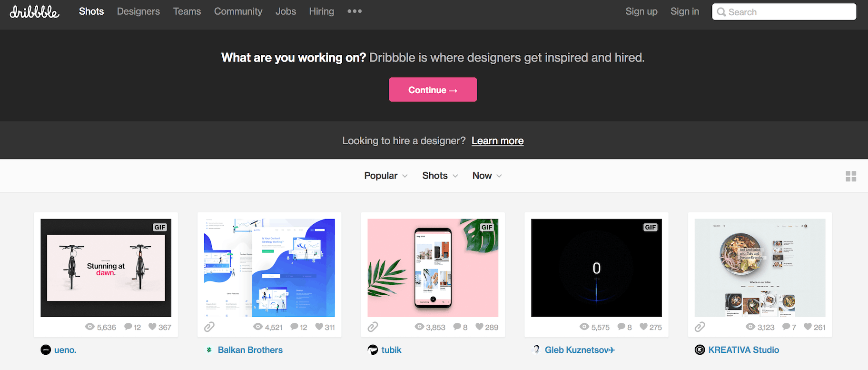The image size is (868, 370).
Task: Click the KREATIVA Studio avatar icon
Action: [x=700, y=350]
